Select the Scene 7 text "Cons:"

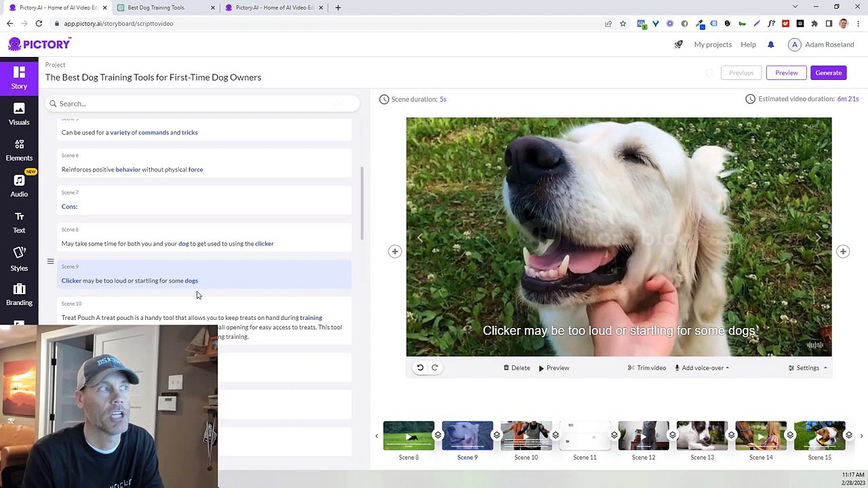pos(69,207)
